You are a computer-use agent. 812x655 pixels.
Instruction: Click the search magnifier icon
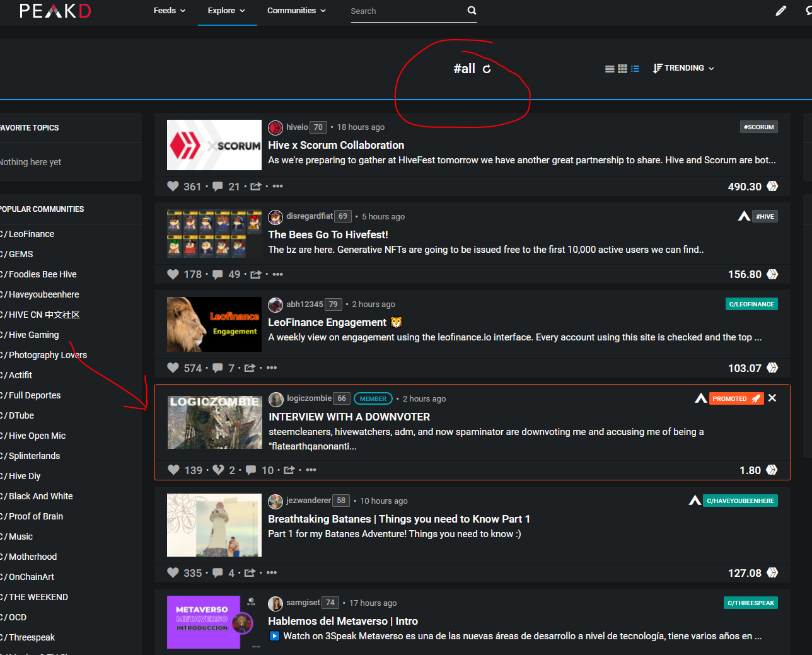pyautogui.click(x=472, y=11)
